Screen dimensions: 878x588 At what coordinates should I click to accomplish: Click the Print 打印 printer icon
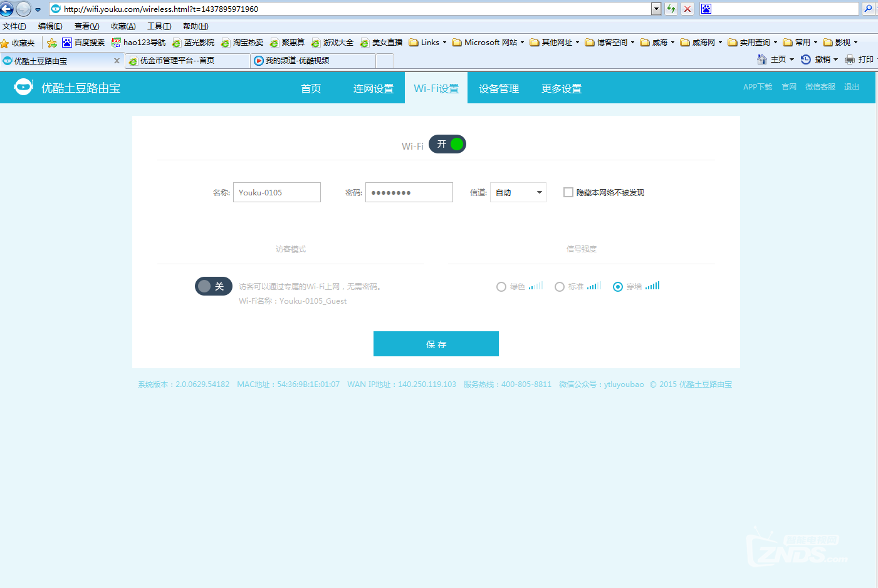pyautogui.click(x=850, y=59)
